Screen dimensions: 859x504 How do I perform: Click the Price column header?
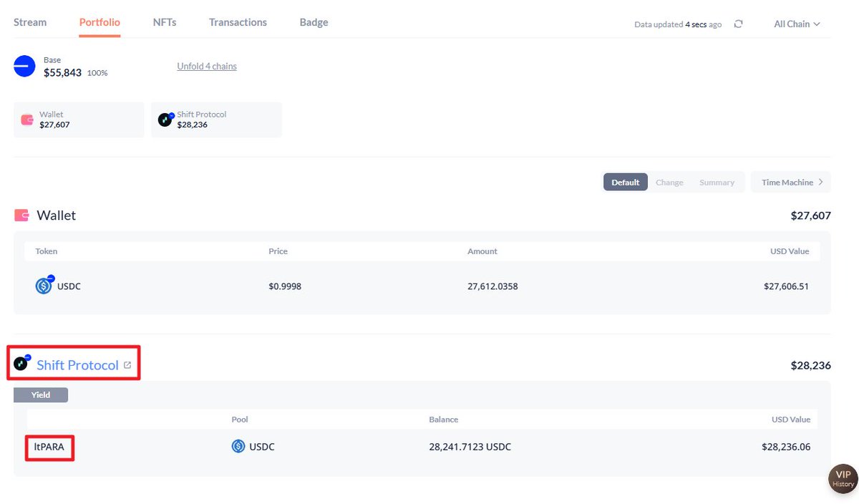click(x=278, y=251)
